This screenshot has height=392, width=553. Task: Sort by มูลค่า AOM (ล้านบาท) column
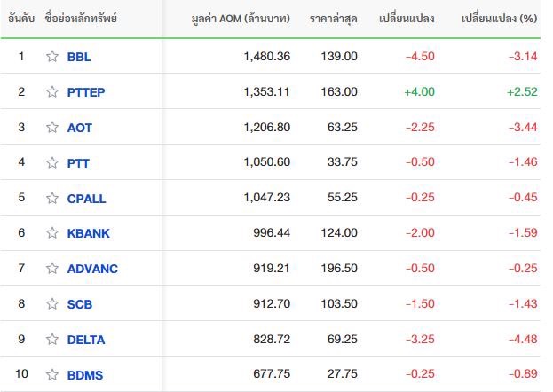point(241,19)
